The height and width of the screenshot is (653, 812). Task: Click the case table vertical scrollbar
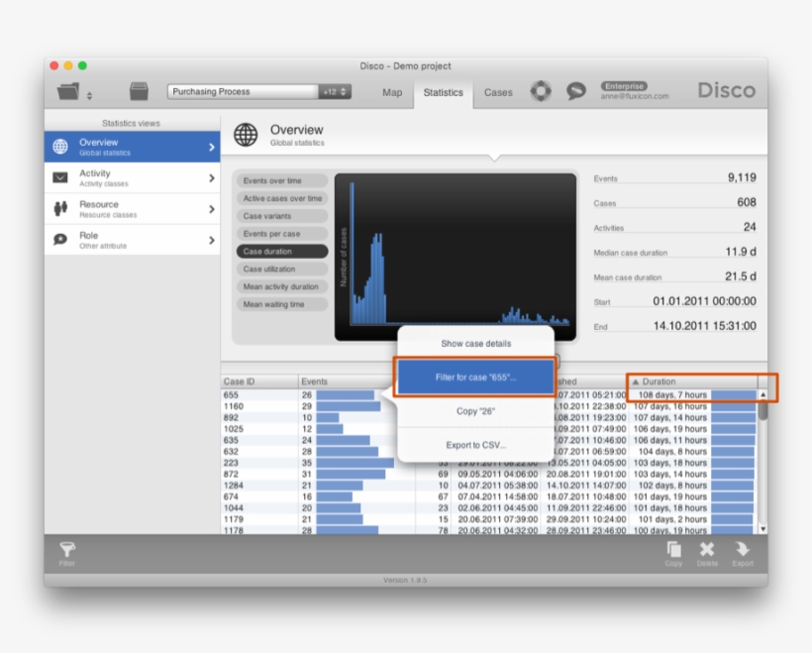pos(762,456)
